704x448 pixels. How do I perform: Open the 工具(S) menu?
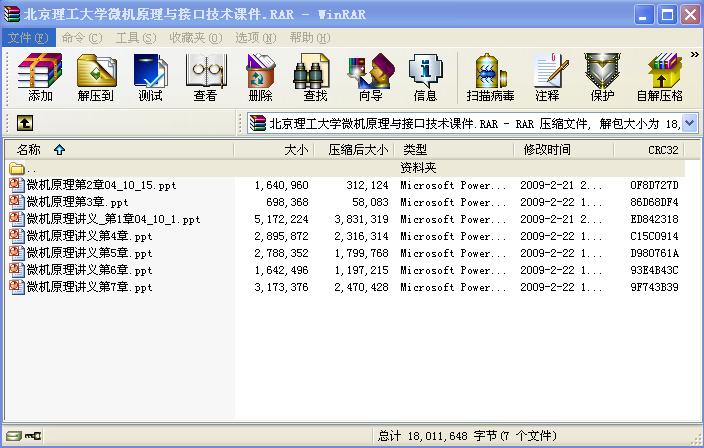136,38
